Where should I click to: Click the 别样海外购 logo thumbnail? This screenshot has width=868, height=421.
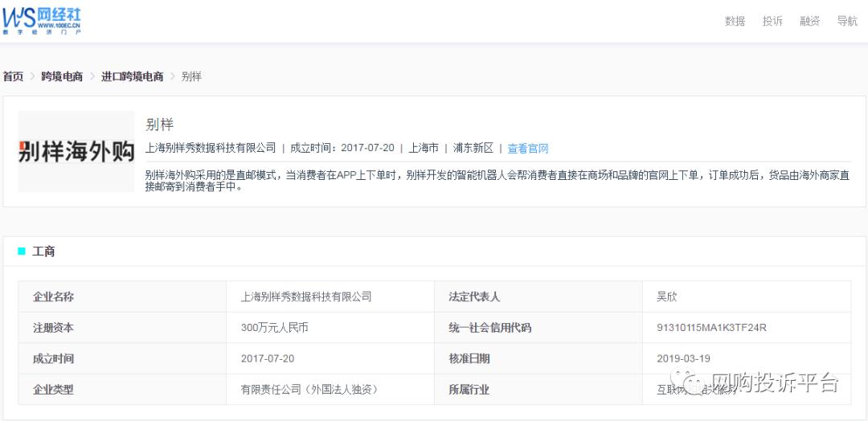(76, 152)
